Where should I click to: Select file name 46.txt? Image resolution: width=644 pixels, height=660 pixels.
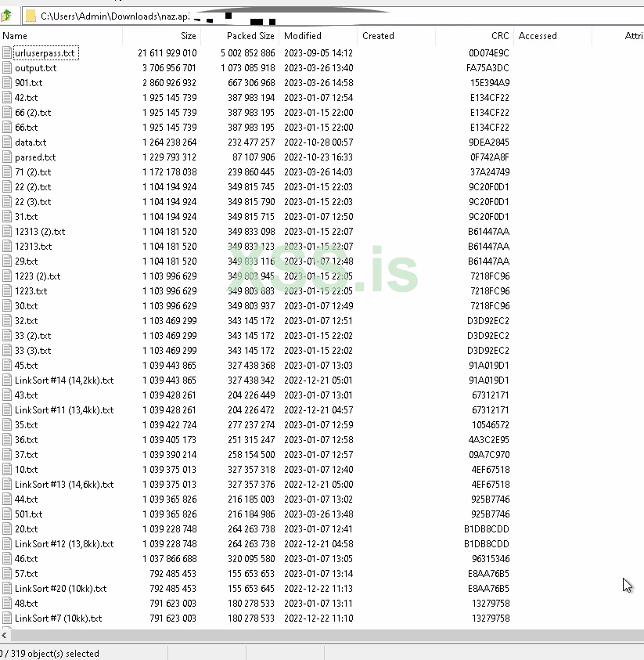coord(26,558)
